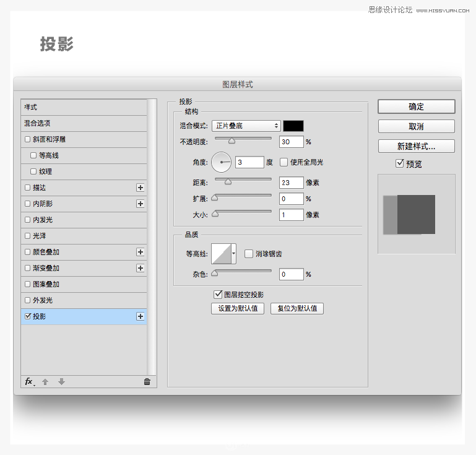Add another 内阴影 effect via plus icon
Screen dimensions: 476x455
141,204
